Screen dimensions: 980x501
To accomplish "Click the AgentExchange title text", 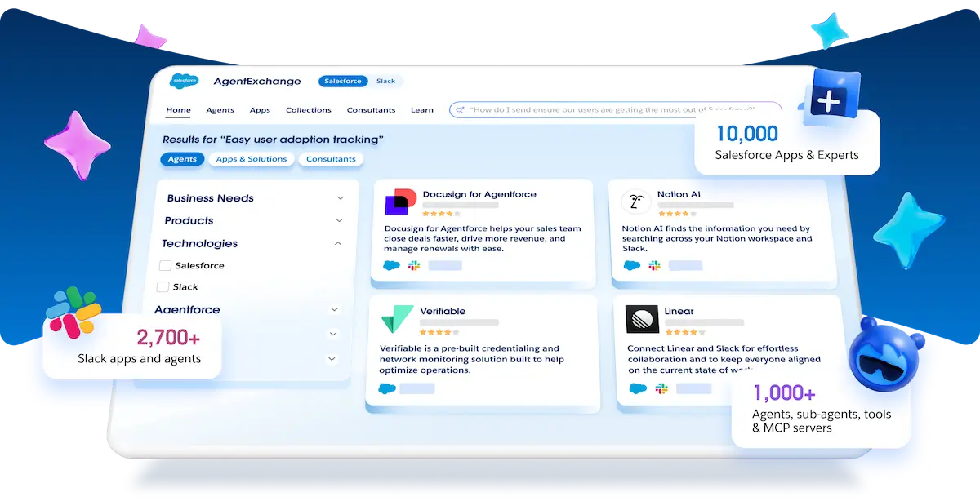I will tap(257, 82).
